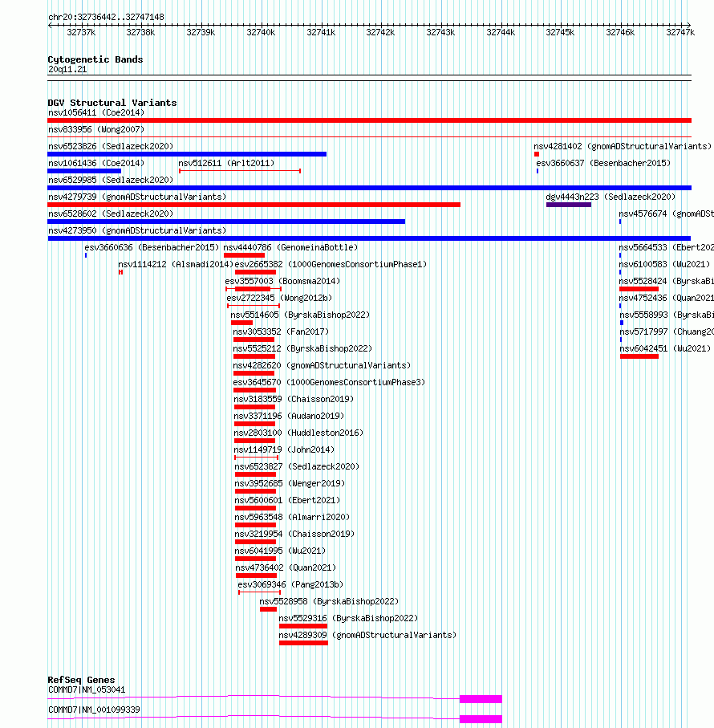This screenshot has height=728, width=714.
Task: Open nsv3183559 (Chaisson2019) variant
Action: 294,399
